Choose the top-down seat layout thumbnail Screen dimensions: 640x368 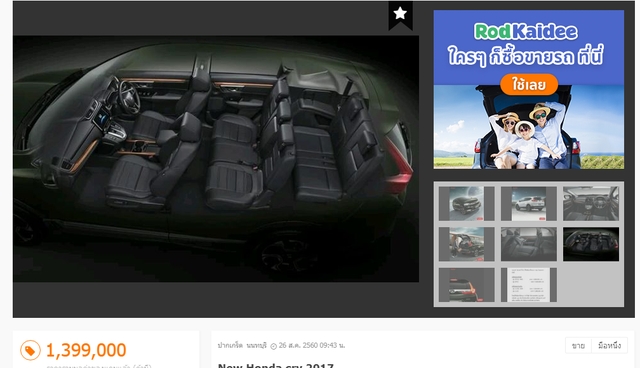tap(591, 244)
